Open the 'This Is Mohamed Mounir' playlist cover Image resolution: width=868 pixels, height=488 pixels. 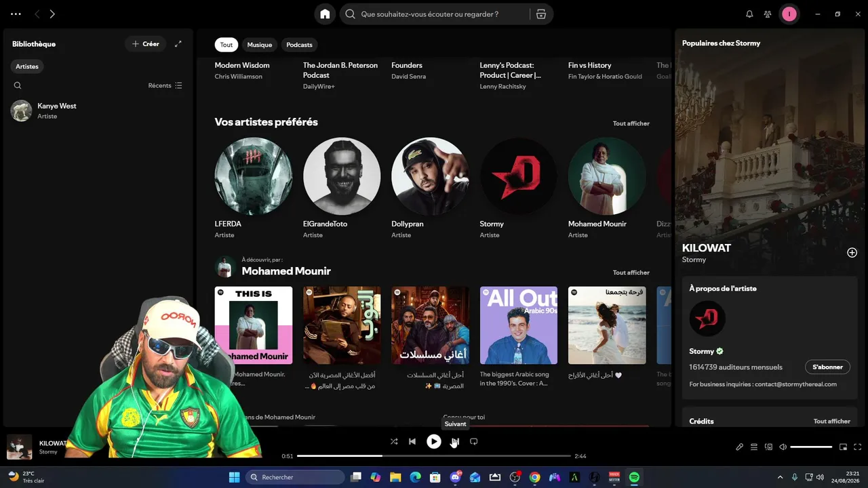pos(254,325)
